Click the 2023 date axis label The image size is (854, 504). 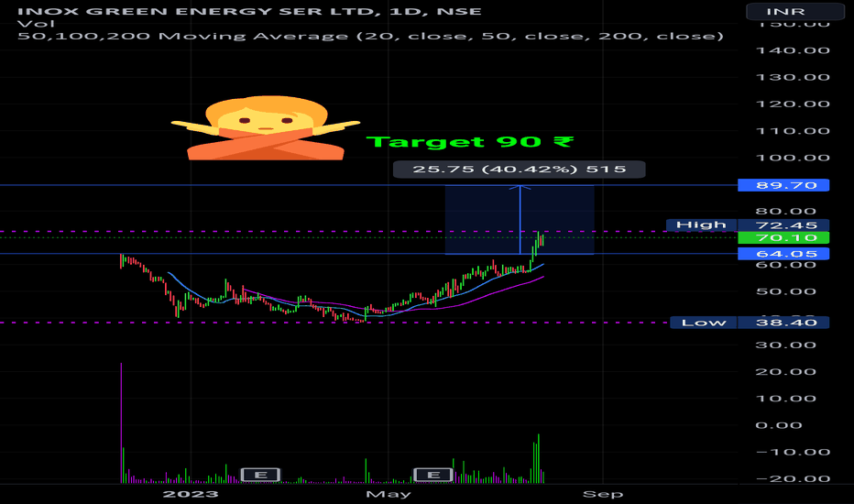click(191, 494)
